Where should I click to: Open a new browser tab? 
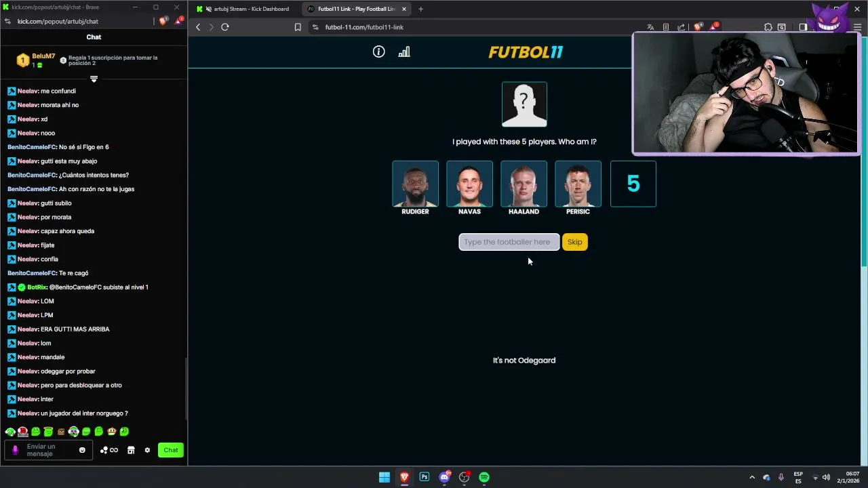click(x=420, y=9)
